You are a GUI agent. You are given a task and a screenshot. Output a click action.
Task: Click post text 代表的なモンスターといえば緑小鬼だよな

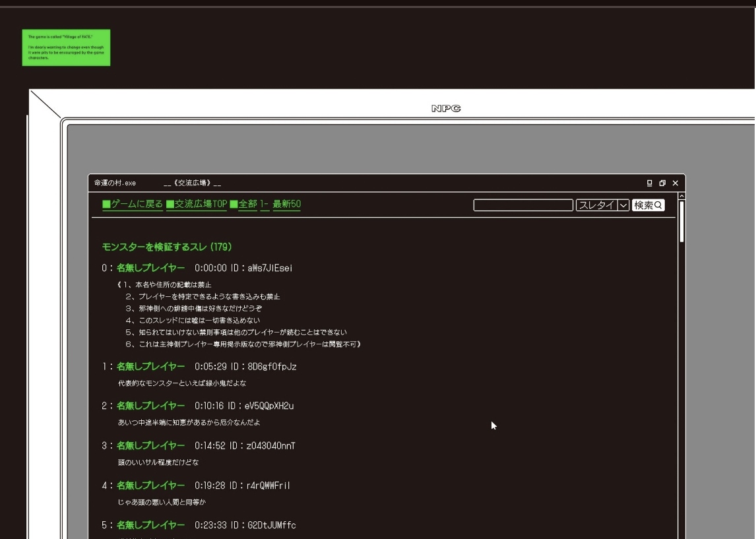[182, 383]
